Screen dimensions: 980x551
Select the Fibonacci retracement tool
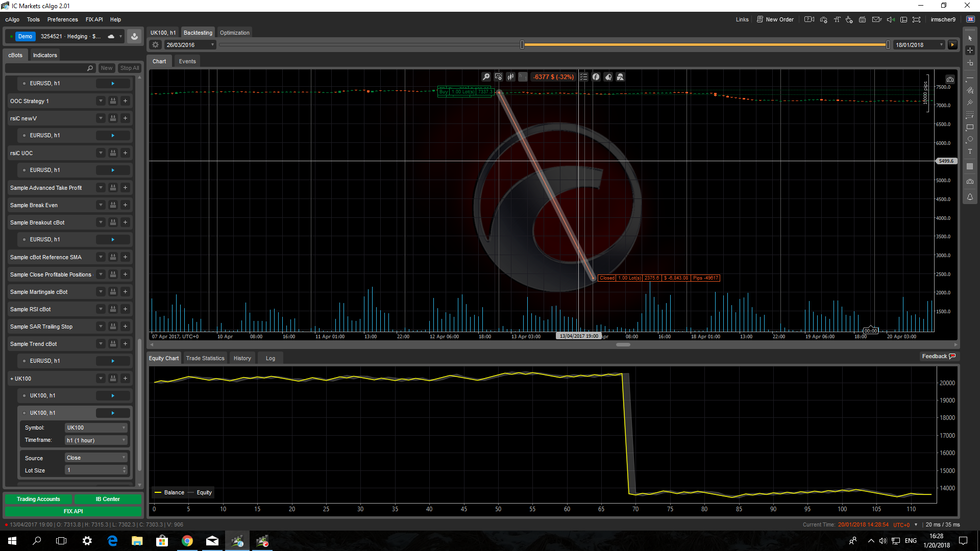pos(970,115)
